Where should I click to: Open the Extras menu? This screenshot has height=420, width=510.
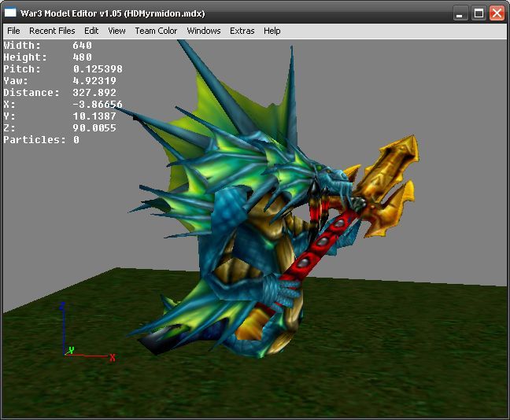coord(242,31)
